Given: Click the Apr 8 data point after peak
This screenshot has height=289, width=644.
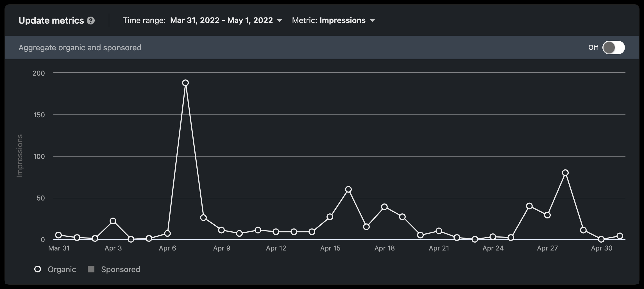Looking at the screenshot, I should pos(203,218).
